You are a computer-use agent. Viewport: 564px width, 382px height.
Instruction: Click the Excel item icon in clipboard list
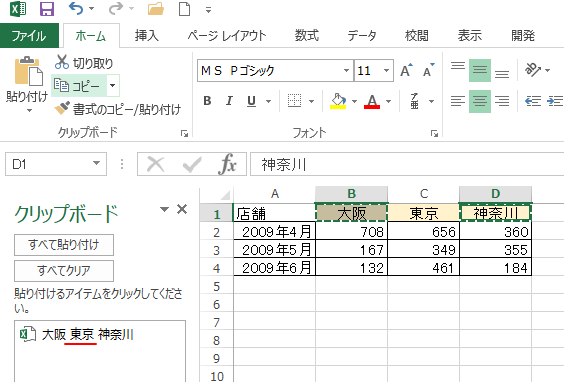click(28, 334)
